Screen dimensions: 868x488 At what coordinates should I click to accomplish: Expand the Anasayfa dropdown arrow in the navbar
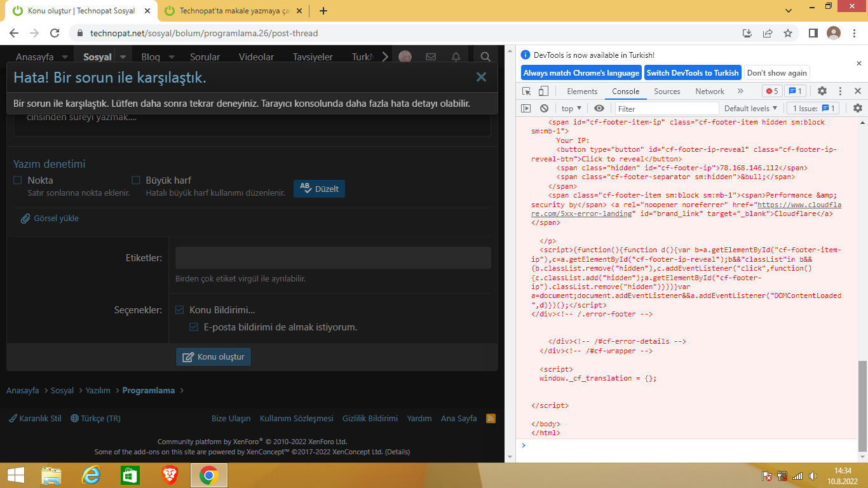[65, 57]
